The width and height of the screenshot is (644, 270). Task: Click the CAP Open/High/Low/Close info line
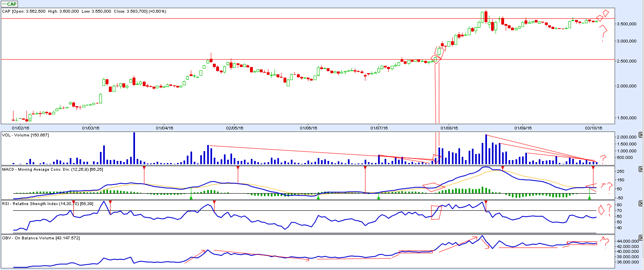(x=84, y=11)
